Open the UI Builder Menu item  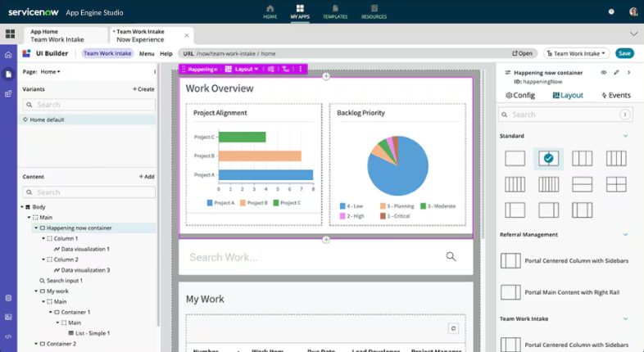point(147,54)
